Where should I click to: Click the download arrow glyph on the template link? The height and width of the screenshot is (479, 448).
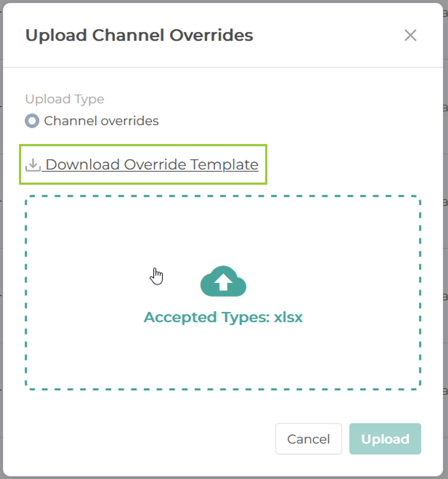tap(33, 163)
